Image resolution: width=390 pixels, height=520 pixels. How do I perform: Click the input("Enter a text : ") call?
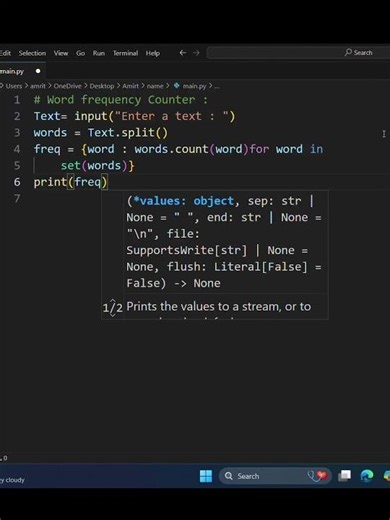[x=155, y=116]
